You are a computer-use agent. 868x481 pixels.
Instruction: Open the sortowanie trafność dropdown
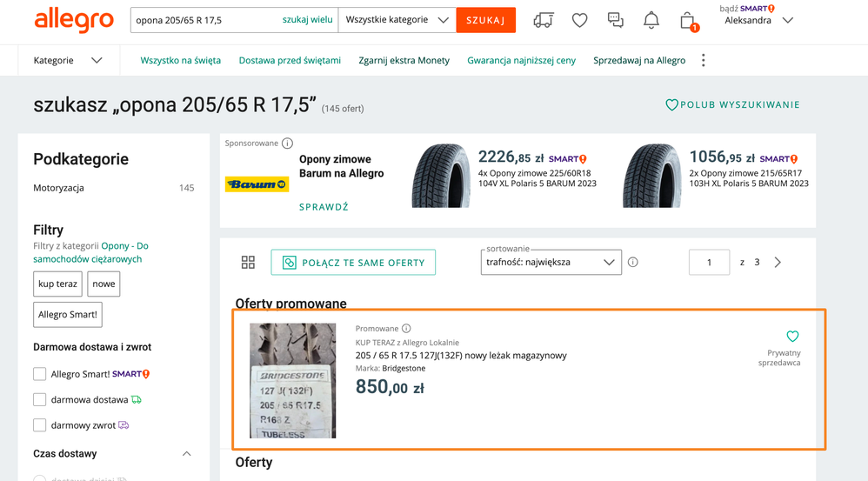[x=551, y=263]
